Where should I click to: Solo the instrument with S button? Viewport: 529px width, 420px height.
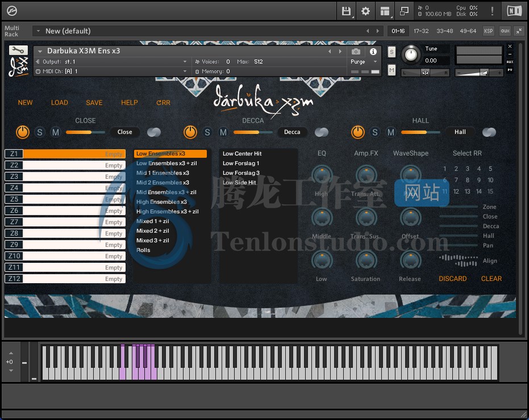pyautogui.click(x=391, y=52)
